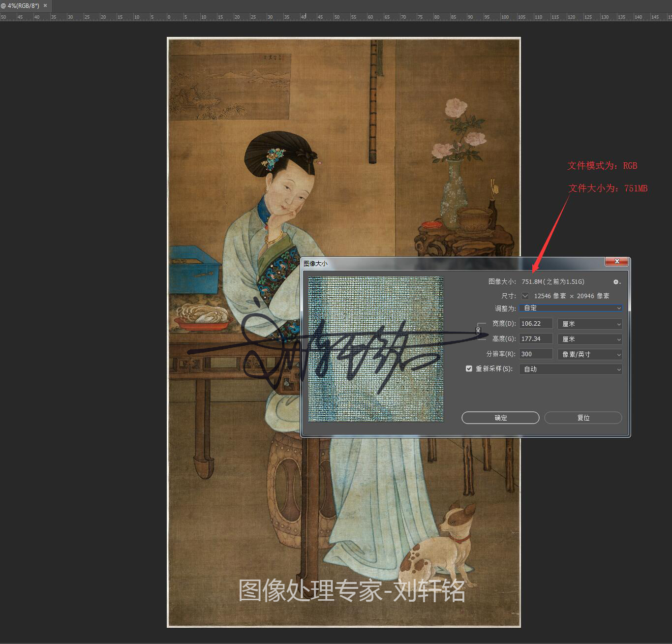Click the 751.8M(之前为1.51G) size text
This screenshot has width=672, height=644.
(x=553, y=282)
